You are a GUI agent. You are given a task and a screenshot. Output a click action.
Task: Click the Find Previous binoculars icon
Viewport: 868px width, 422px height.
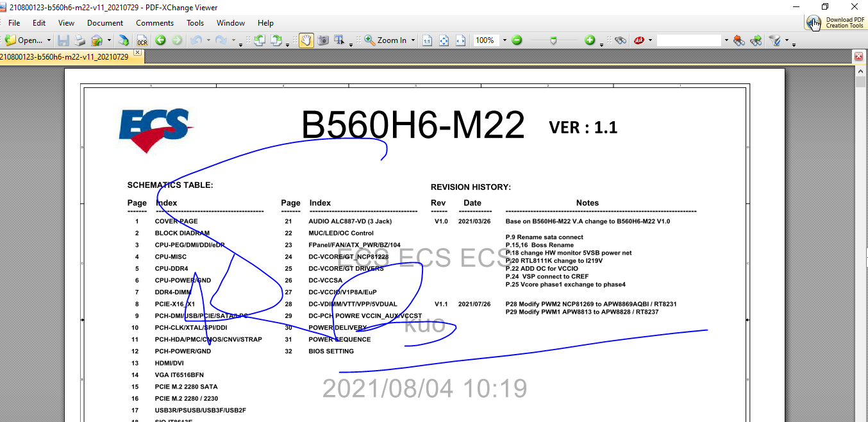[x=739, y=40]
